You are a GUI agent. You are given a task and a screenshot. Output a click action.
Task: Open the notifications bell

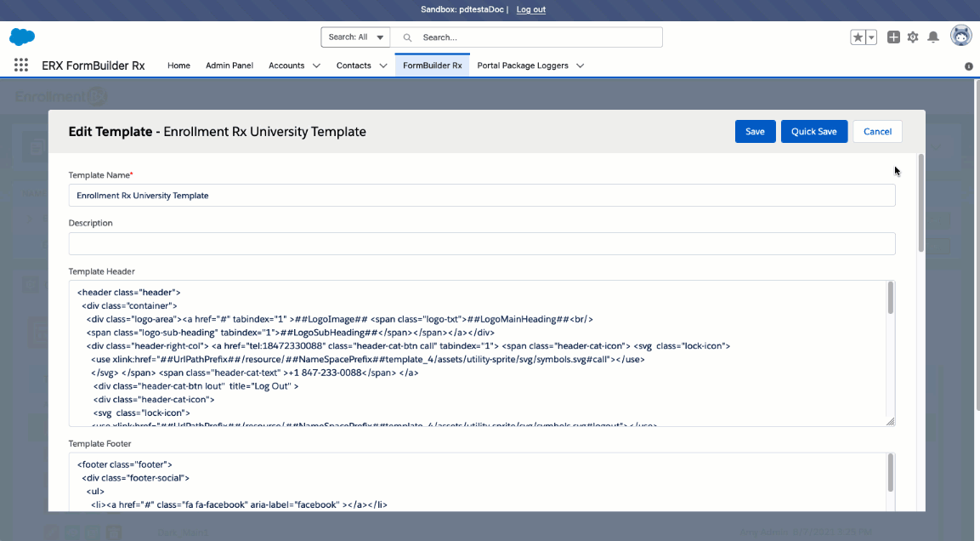933,37
